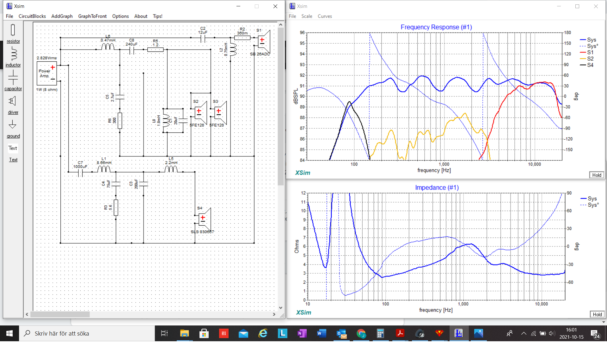Click the Frequency Response (#1) title
The width and height of the screenshot is (607, 364).
click(x=436, y=27)
